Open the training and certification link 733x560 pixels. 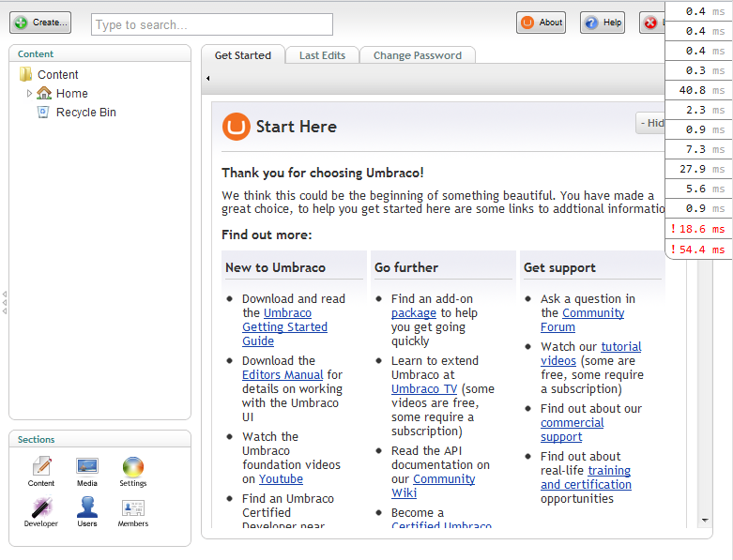[x=587, y=477]
